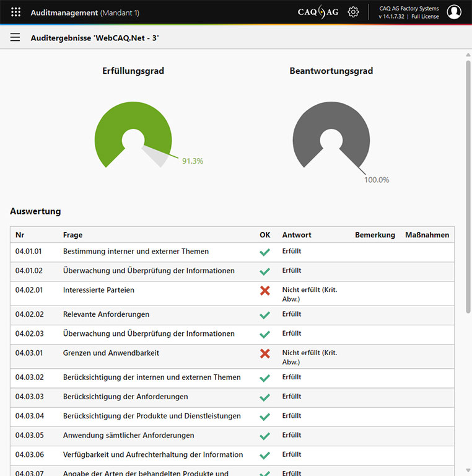Image resolution: width=472 pixels, height=476 pixels.
Task: Click answer Nicht erfüllt in row 04.02.01
Action: 310,294
